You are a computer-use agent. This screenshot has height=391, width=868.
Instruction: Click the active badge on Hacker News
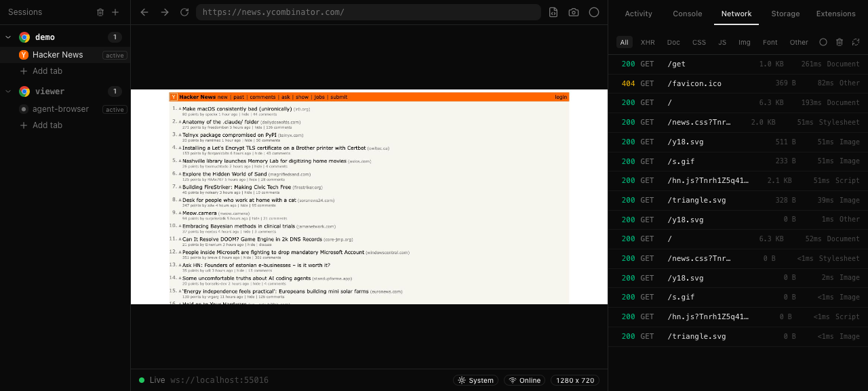tap(115, 56)
